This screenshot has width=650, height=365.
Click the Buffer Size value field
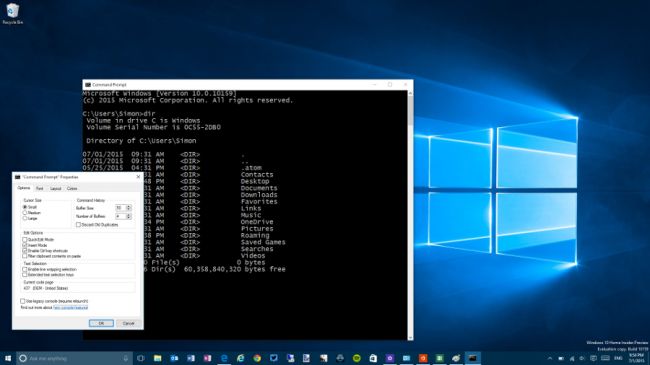(x=120, y=207)
